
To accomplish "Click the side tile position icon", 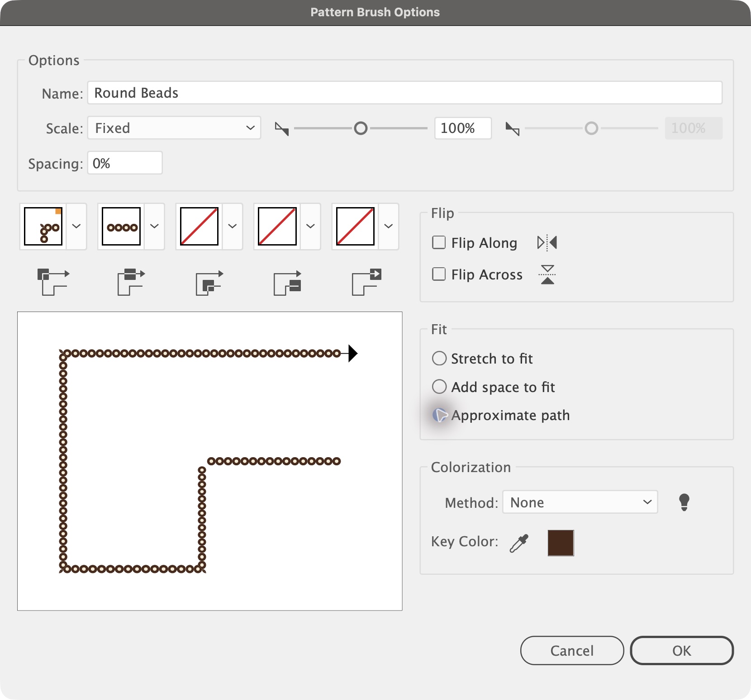I will [x=131, y=282].
